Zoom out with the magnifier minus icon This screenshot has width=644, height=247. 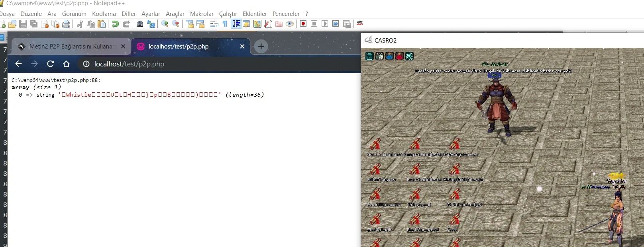[175, 24]
